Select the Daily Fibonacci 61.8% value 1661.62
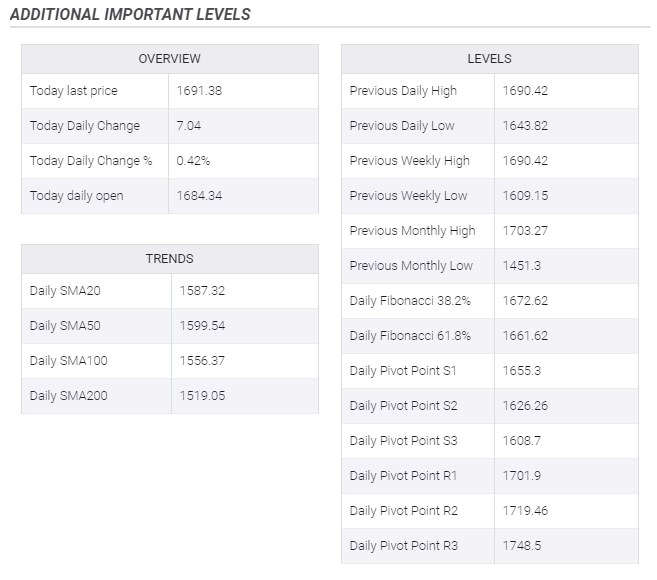 tap(525, 336)
